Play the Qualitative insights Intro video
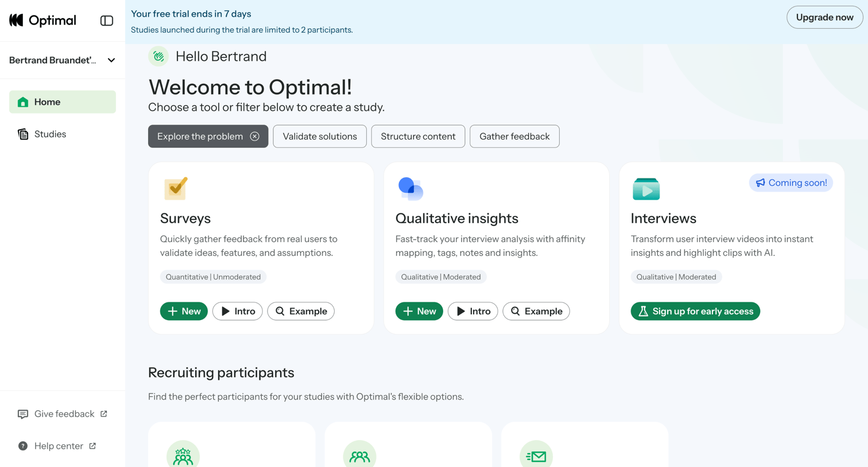Screen dimensions: 868x467 tap(473, 311)
